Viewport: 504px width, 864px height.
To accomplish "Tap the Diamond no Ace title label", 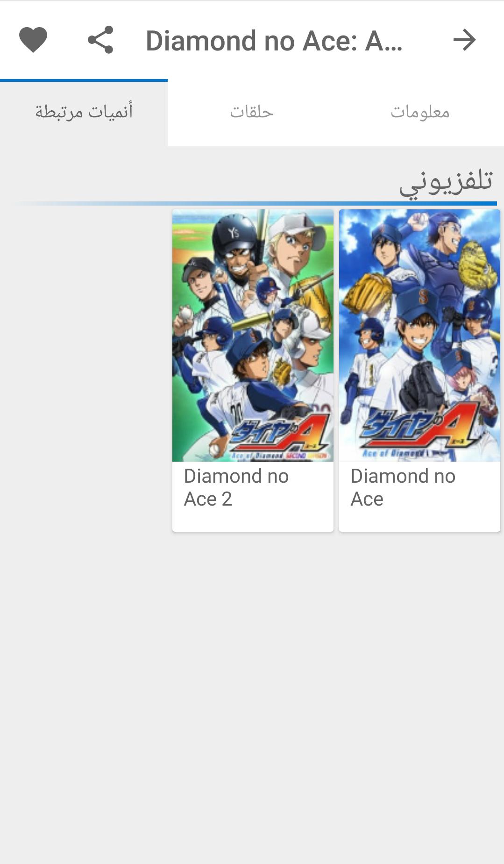I will pyautogui.click(x=403, y=487).
